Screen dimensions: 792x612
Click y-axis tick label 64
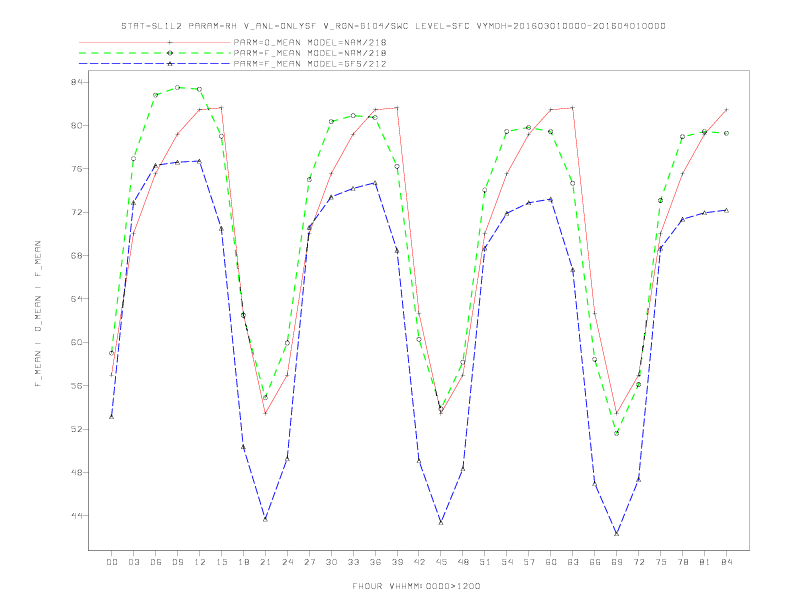pyautogui.click(x=76, y=299)
